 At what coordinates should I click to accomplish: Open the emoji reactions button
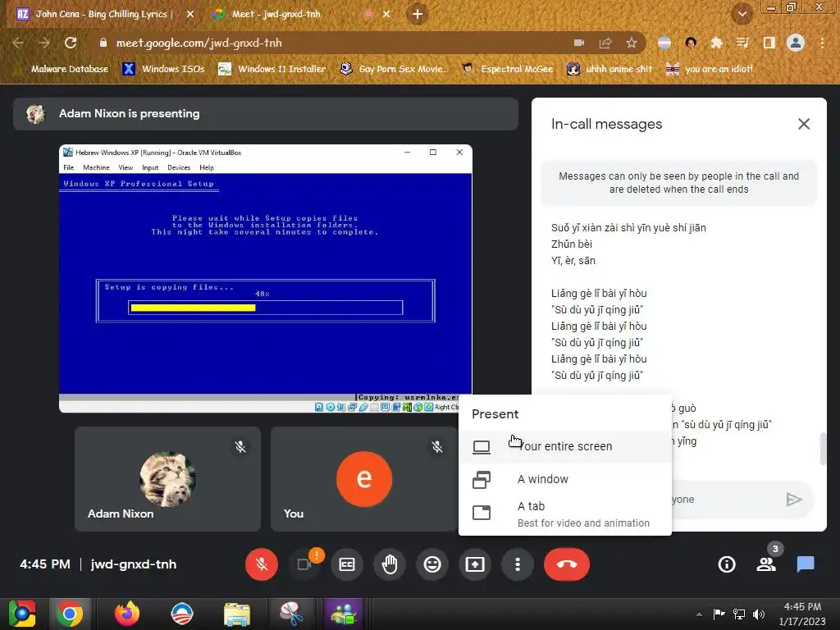(x=432, y=564)
